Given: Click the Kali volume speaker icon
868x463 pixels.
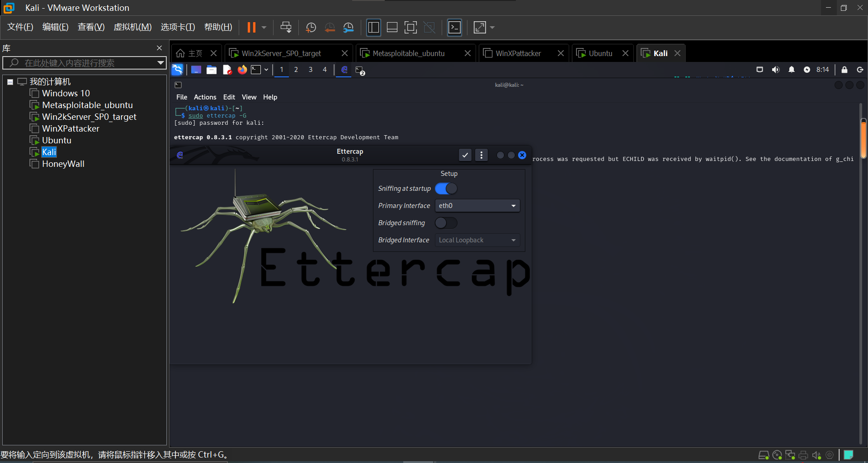Looking at the screenshot, I should point(776,70).
